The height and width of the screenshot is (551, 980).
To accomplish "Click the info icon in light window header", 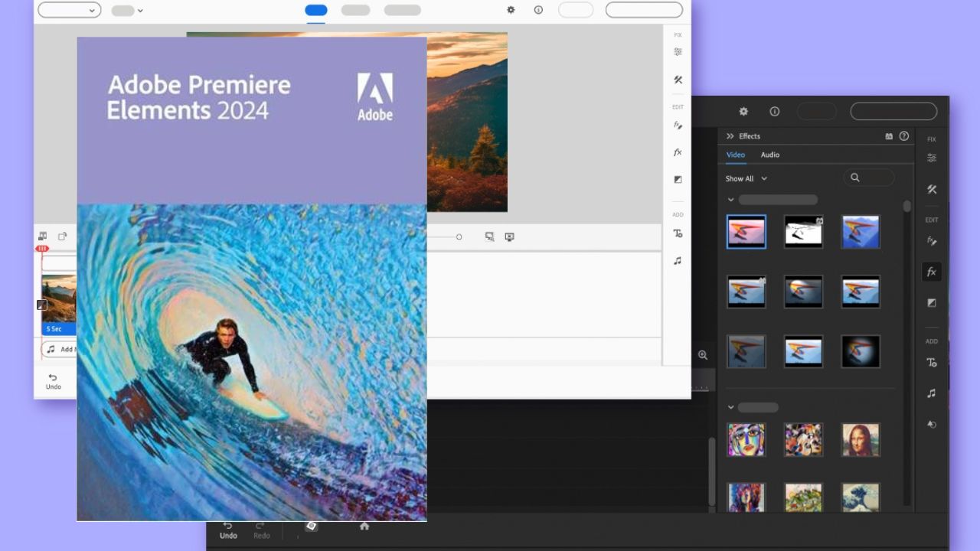I will click(538, 10).
